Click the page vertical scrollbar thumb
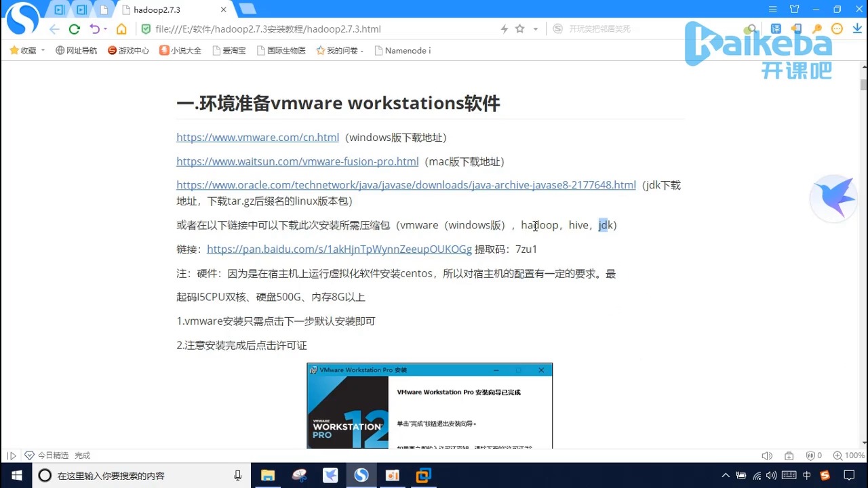 coord(863,85)
